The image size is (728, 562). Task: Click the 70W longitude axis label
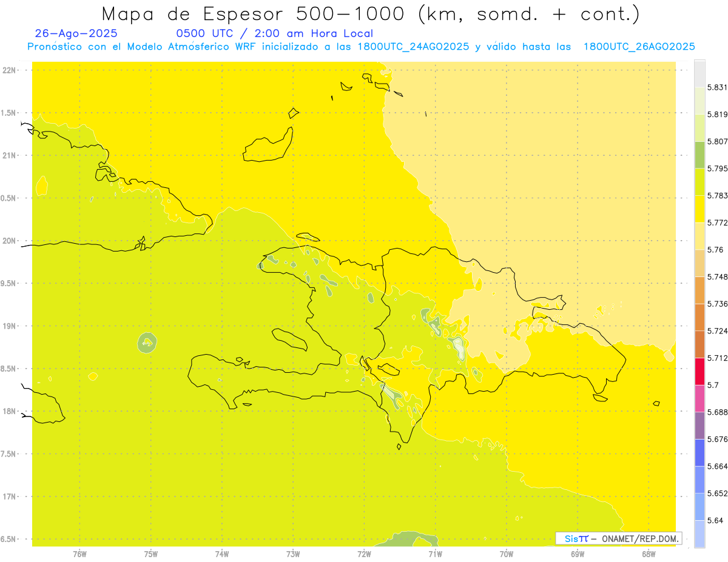(506, 554)
